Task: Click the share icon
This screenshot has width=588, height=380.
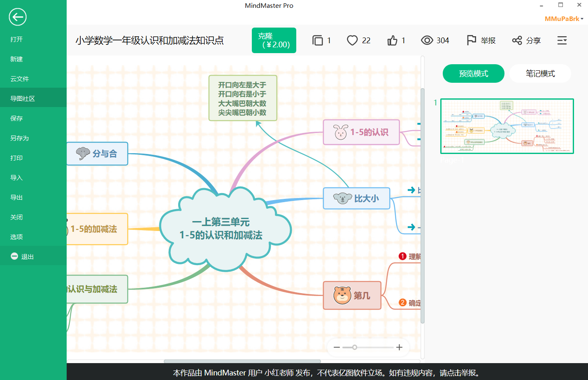Action: [517, 40]
